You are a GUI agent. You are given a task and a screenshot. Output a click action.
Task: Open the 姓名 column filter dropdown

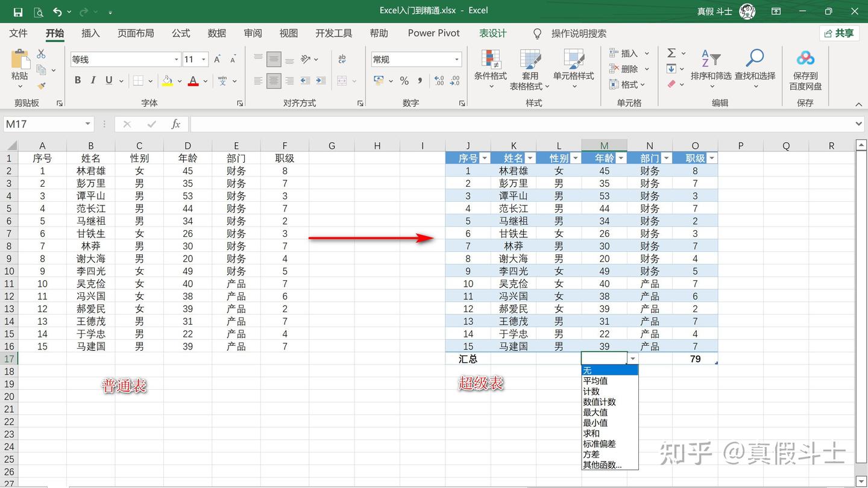[530, 158]
